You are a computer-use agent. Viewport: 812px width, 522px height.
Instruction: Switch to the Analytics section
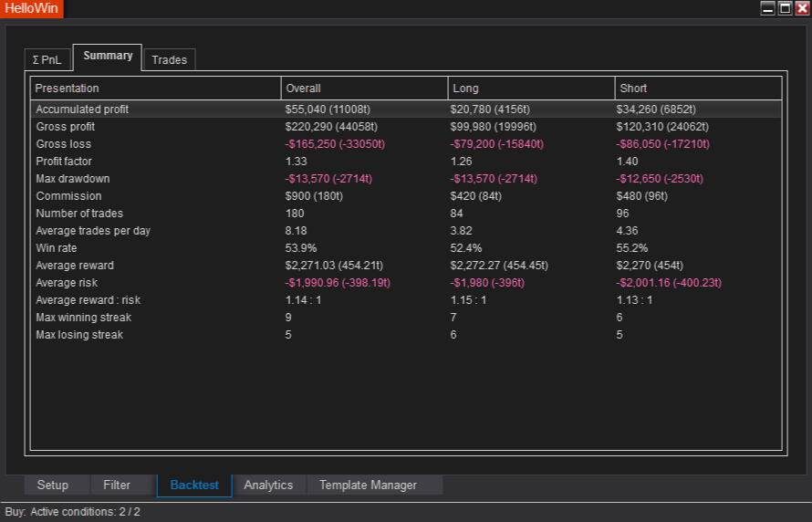coord(268,485)
